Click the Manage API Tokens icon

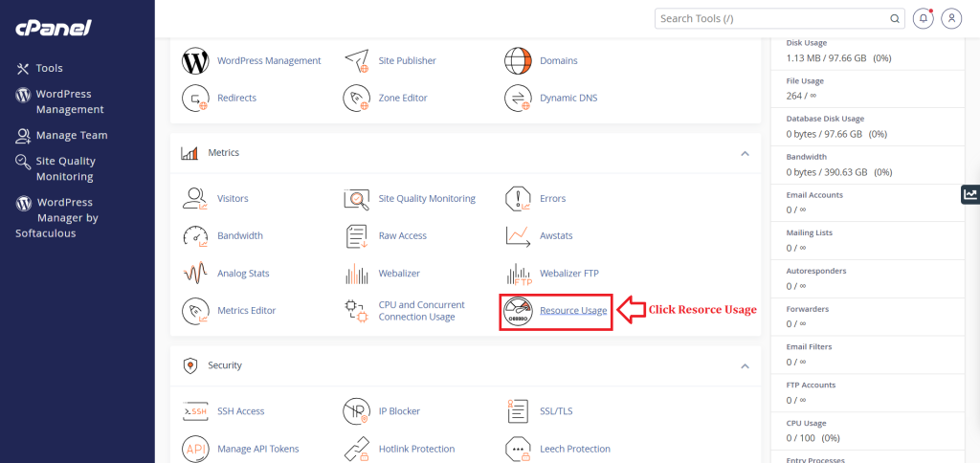(195, 449)
